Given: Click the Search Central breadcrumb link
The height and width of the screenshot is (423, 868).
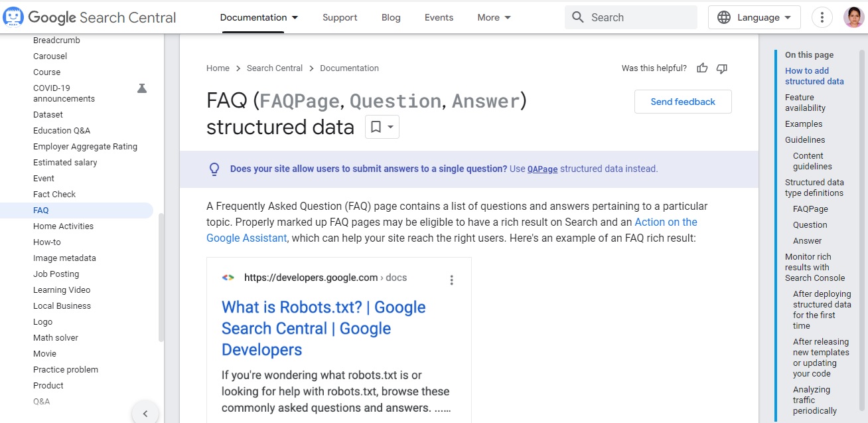Looking at the screenshot, I should click(x=275, y=68).
